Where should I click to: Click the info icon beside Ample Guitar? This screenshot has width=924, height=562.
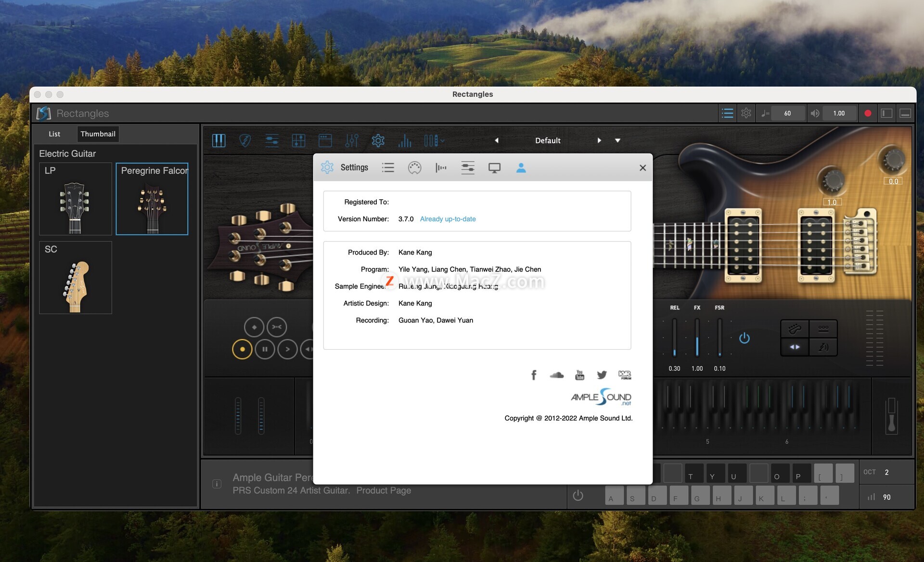(217, 484)
